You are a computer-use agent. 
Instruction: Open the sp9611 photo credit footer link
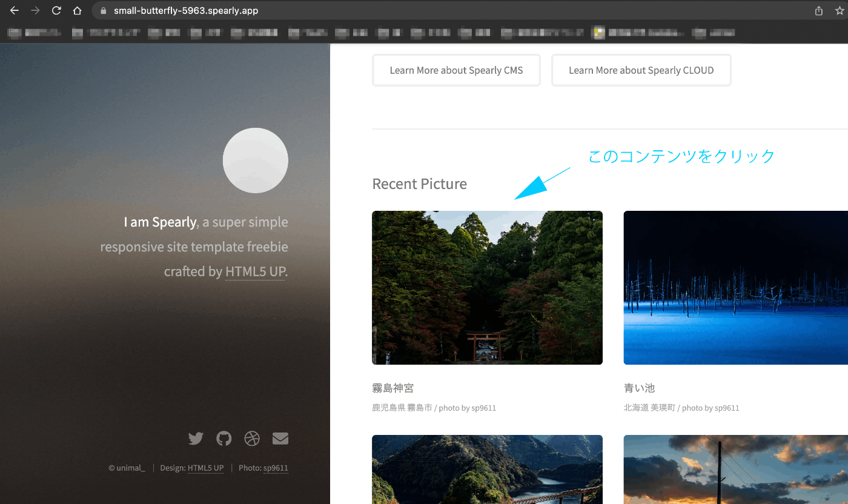pyautogui.click(x=276, y=468)
